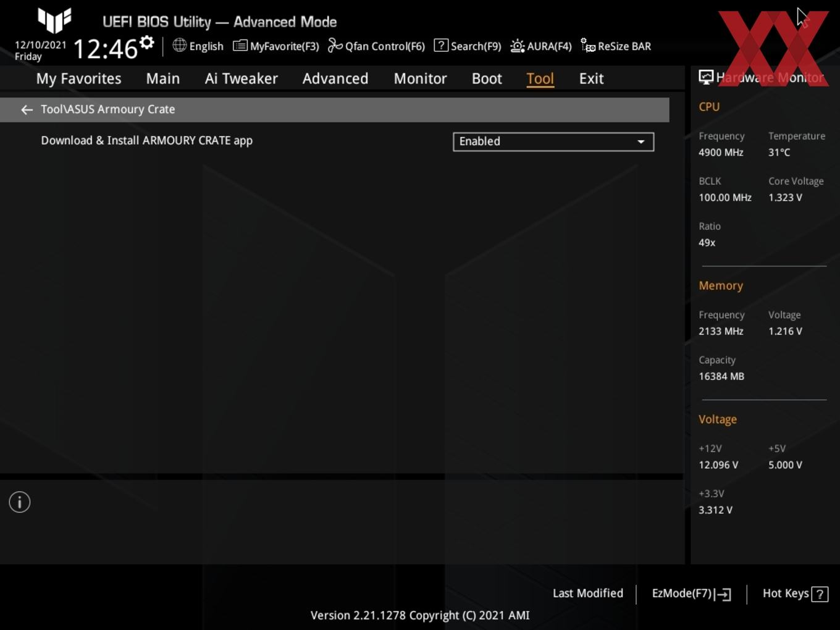Switch to the Main tab
Viewport: 840px width, 630px height.
click(x=163, y=78)
